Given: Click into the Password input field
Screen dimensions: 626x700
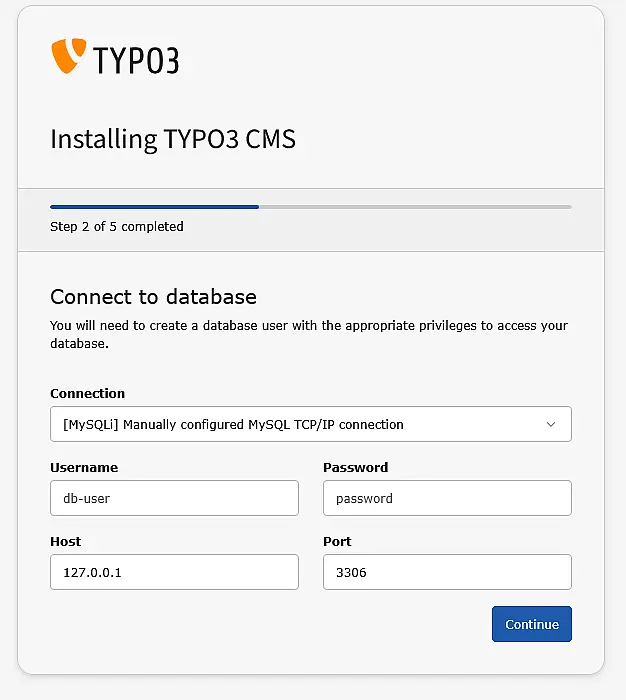Looking at the screenshot, I should click(x=447, y=498).
